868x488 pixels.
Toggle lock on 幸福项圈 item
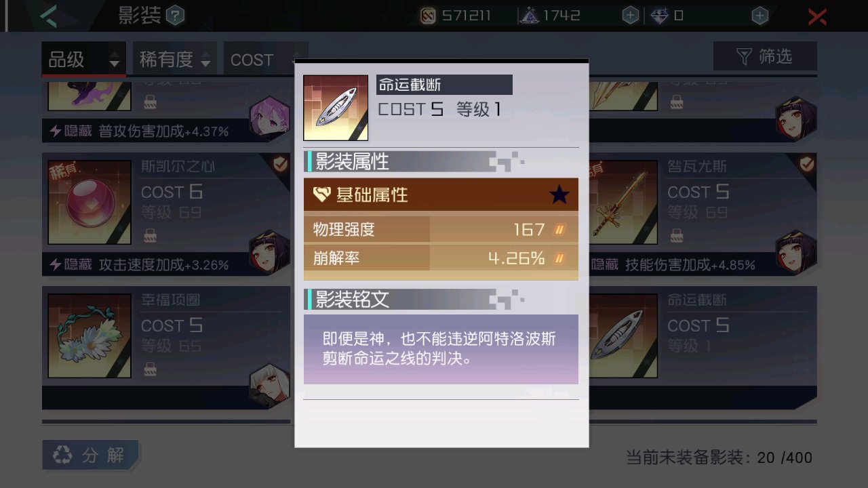[x=150, y=369]
